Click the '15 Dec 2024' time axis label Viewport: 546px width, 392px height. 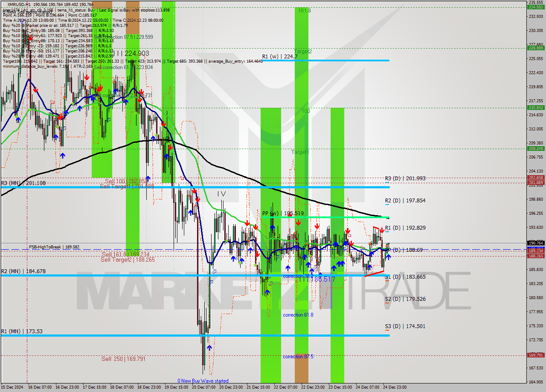click(11, 387)
